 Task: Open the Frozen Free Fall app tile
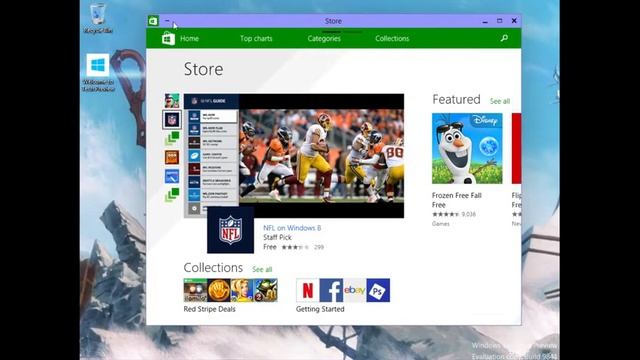click(x=467, y=149)
